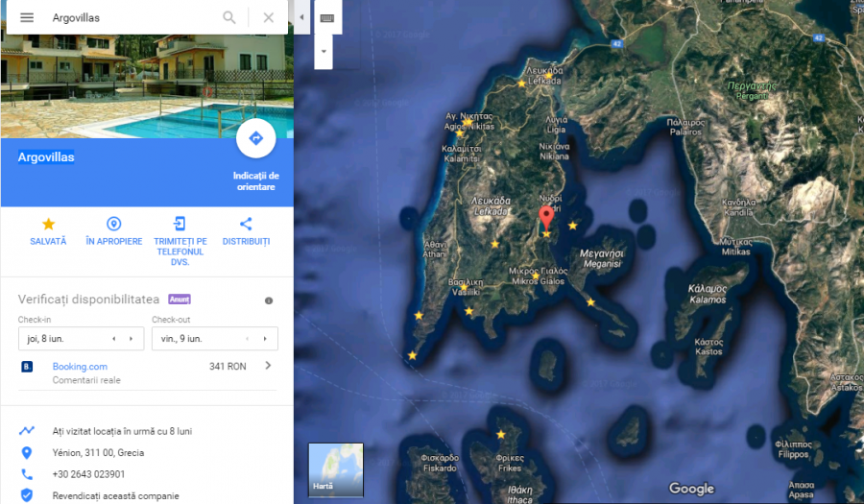864x504 pixels.
Task: Open the check-out date vin., 9 iun.
Action: pyautogui.click(x=214, y=339)
